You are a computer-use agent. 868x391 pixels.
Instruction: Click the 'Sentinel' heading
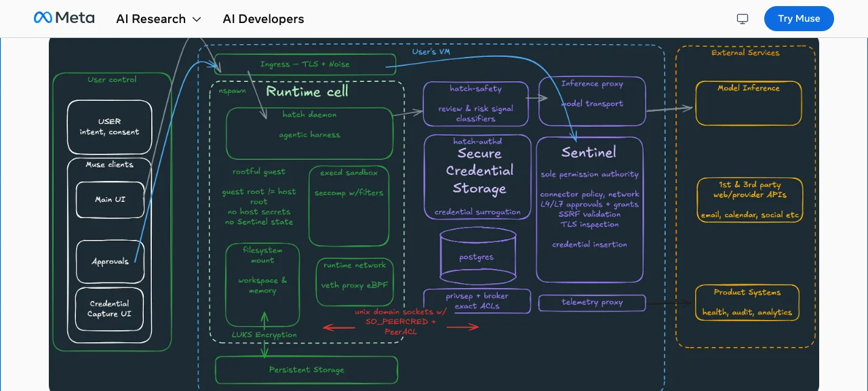[x=589, y=152]
